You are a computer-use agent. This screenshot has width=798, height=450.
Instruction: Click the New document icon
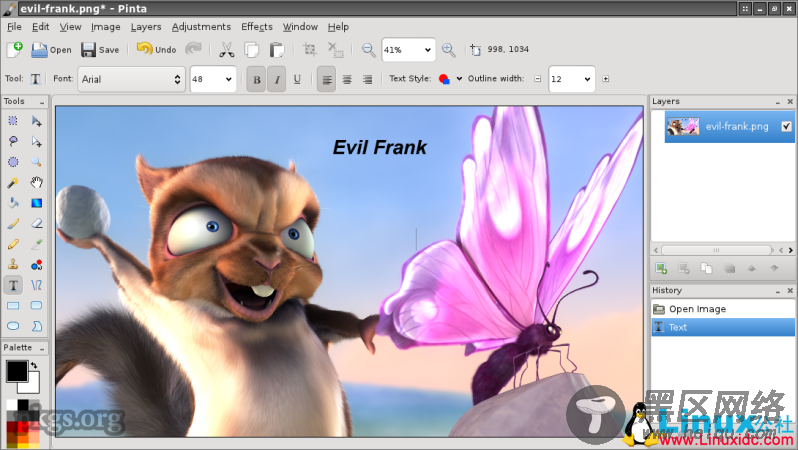tap(15, 49)
